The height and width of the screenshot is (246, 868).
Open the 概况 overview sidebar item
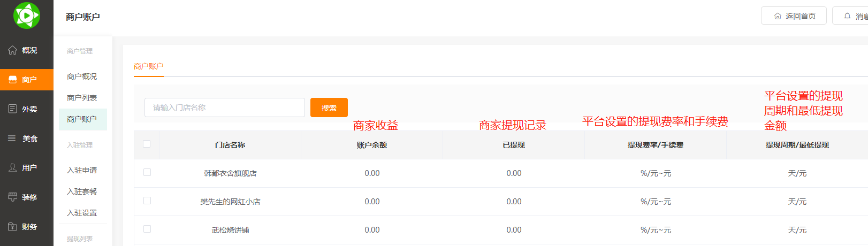tap(27, 50)
